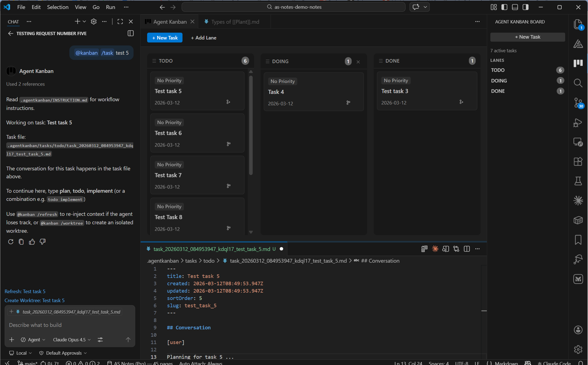The height and width of the screenshot is (365, 588).
Task: Open the Extensions view in the activity bar
Action: (x=577, y=161)
